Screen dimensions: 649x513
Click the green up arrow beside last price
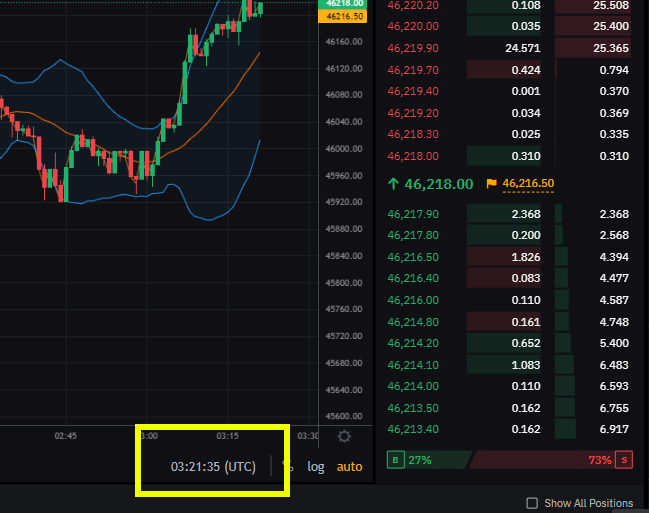point(393,184)
